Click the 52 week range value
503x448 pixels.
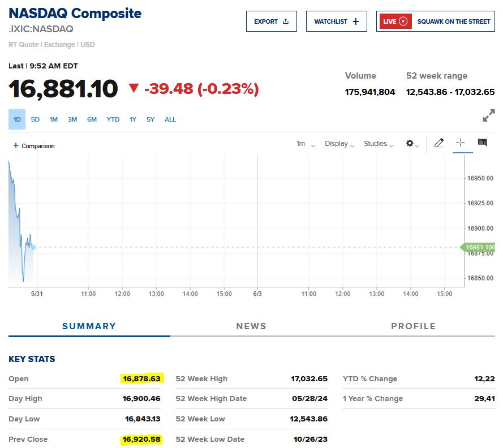click(x=450, y=92)
